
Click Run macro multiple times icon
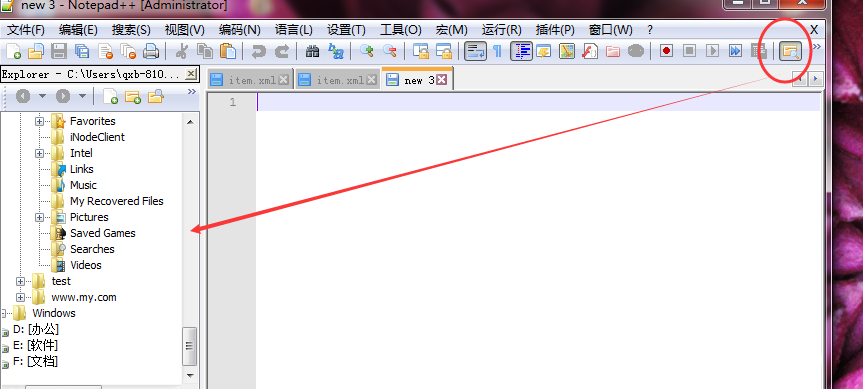(x=735, y=51)
